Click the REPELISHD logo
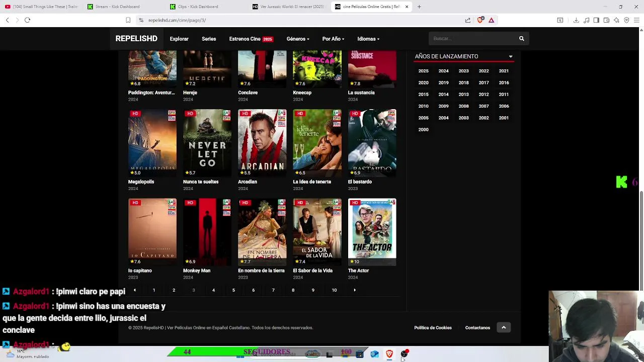 tap(136, 39)
